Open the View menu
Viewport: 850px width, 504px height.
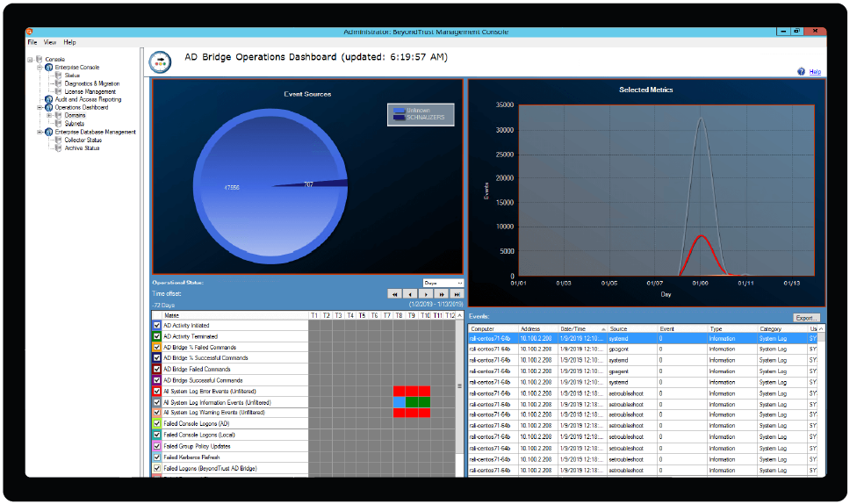50,42
